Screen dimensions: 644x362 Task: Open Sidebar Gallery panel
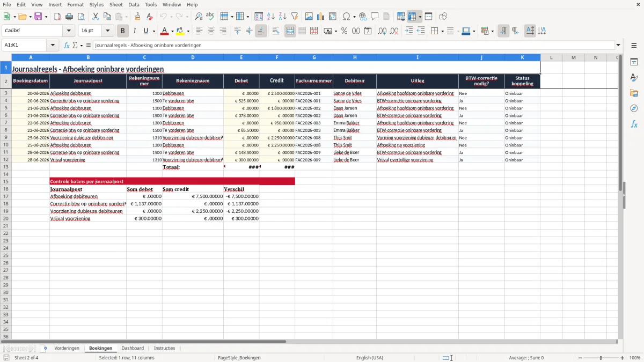634,93
